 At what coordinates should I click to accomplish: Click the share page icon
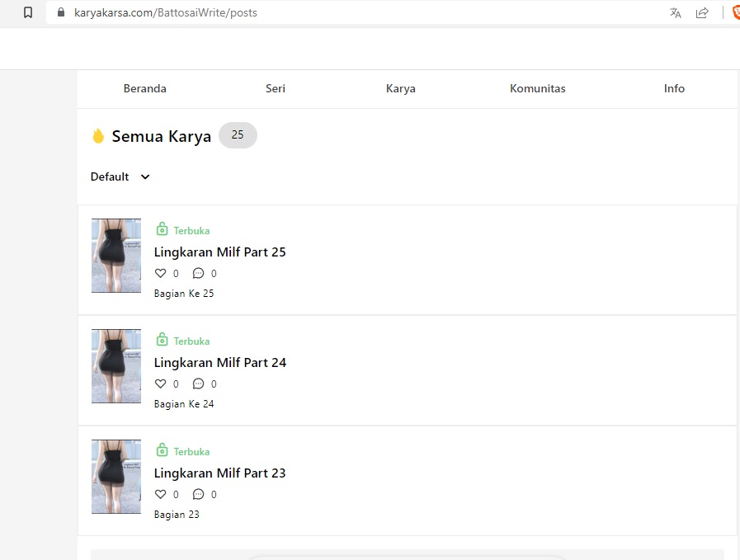click(x=702, y=12)
